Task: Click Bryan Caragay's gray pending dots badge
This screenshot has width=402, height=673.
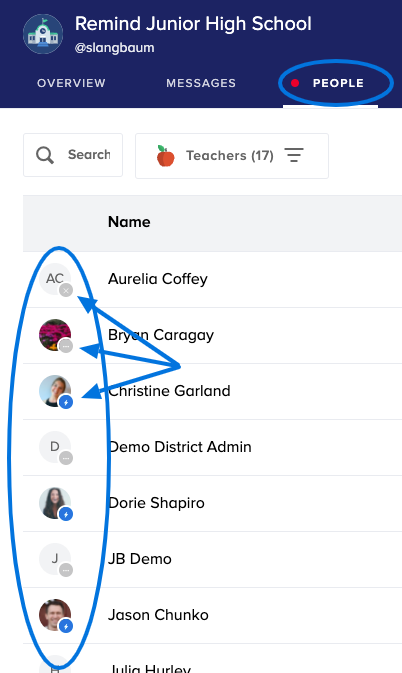Action: (x=66, y=346)
